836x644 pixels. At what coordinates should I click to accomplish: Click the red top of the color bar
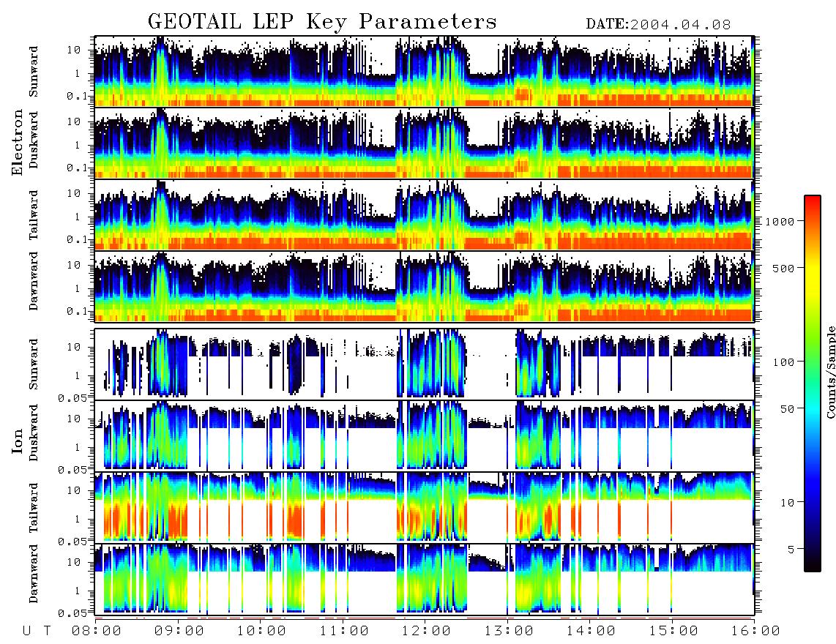pyautogui.click(x=812, y=201)
